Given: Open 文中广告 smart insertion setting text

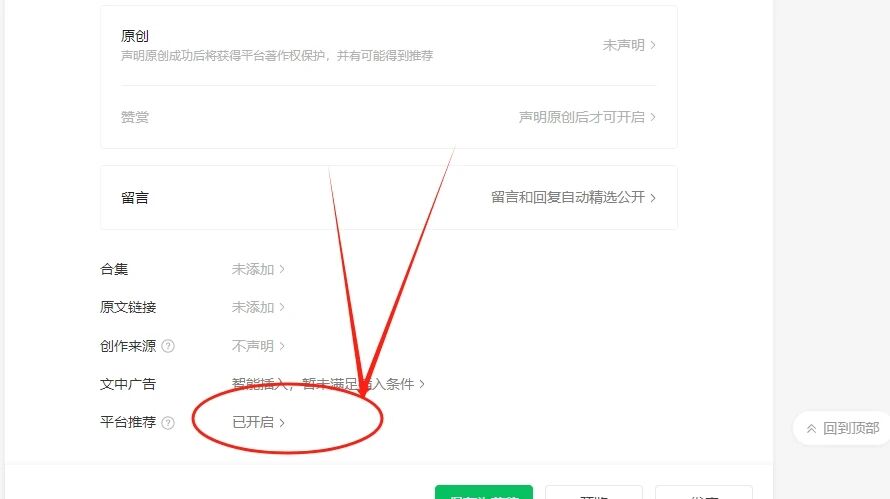Looking at the screenshot, I should 328,384.
